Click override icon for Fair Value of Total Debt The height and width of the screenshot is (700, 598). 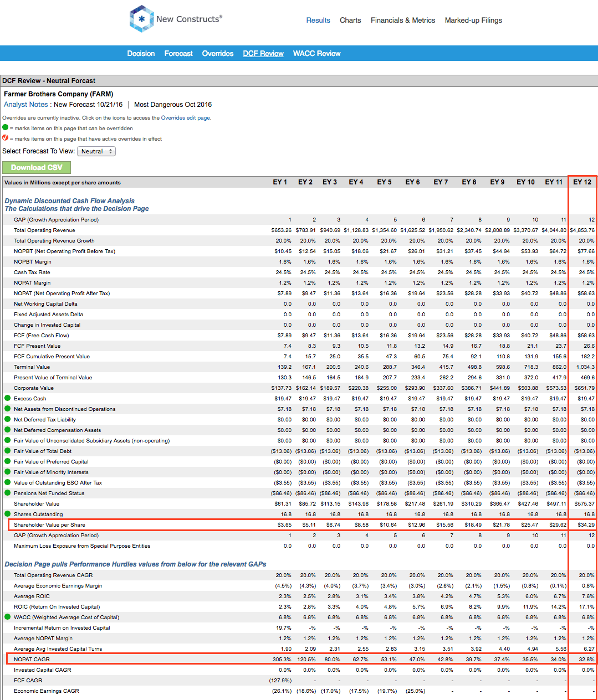(x=8, y=451)
